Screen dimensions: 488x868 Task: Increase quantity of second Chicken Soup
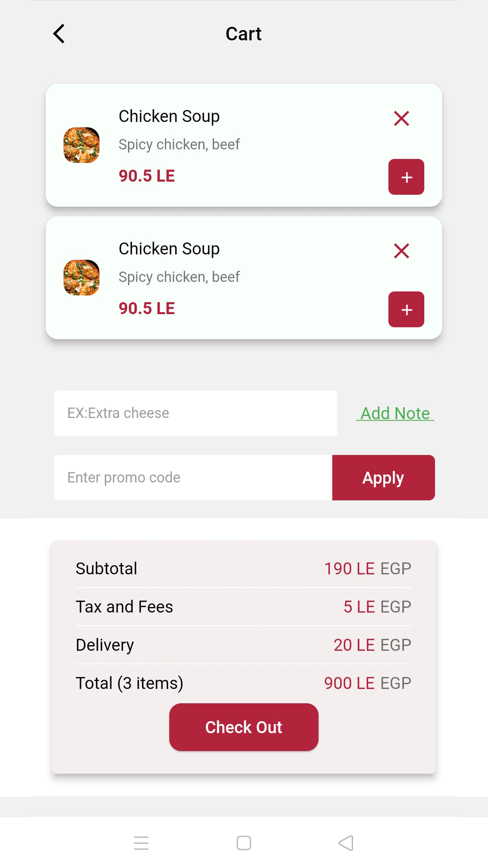tap(406, 309)
